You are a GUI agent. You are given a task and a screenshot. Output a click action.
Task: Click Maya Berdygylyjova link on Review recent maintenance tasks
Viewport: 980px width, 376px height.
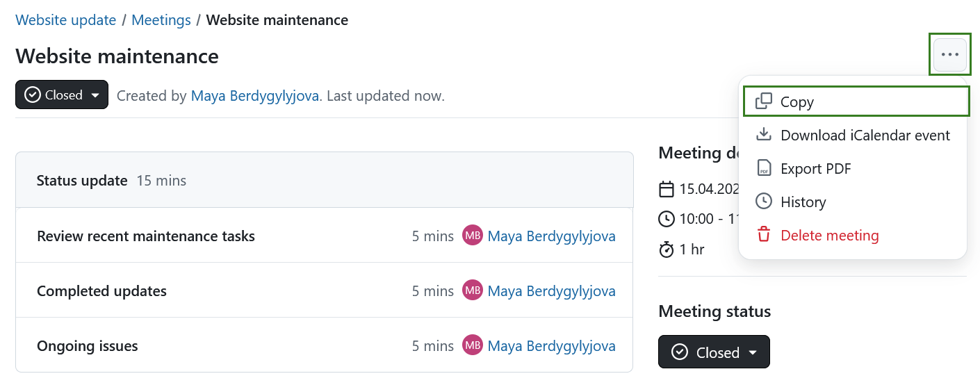tap(551, 236)
